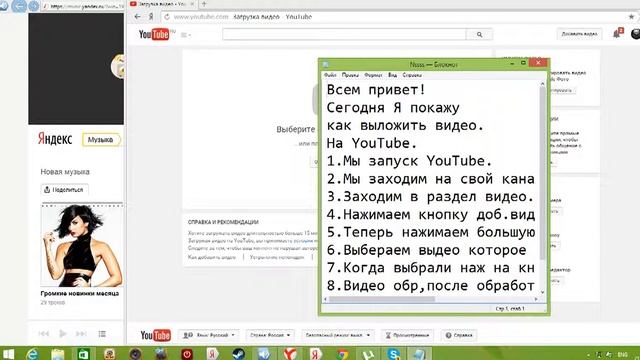
Task: Click the YouTube search magnifier button
Action: click(x=479, y=35)
